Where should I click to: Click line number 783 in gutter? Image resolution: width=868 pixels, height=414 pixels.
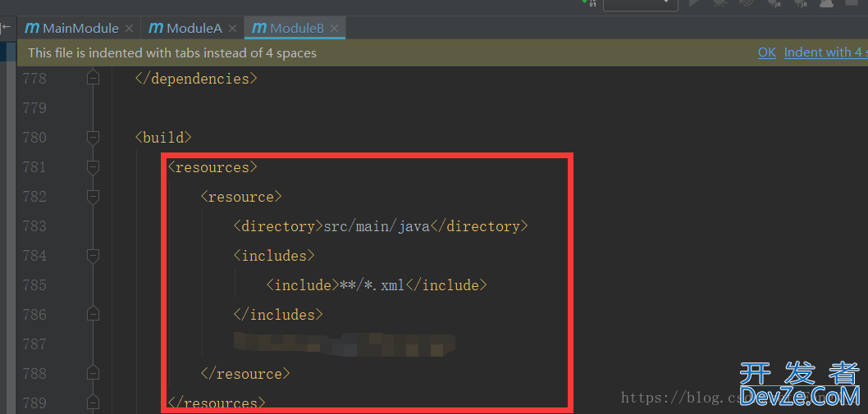[x=34, y=226]
